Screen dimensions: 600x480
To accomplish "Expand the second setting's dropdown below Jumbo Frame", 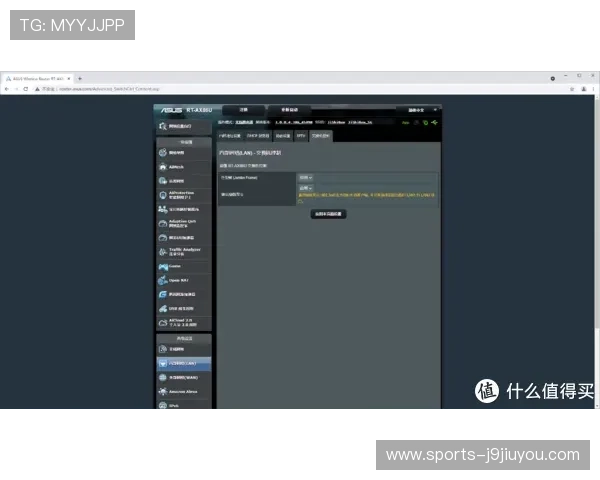I will [304, 187].
